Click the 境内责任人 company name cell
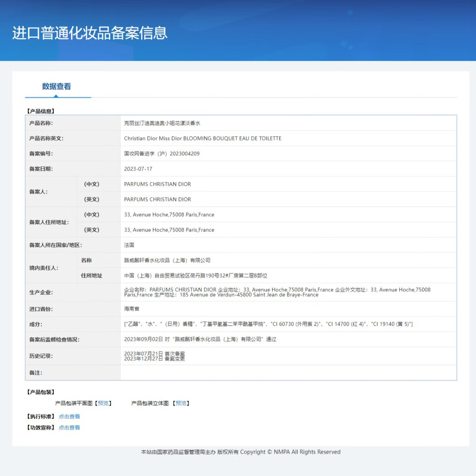This screenshot has height=476, width=476. tap(167, 260)
